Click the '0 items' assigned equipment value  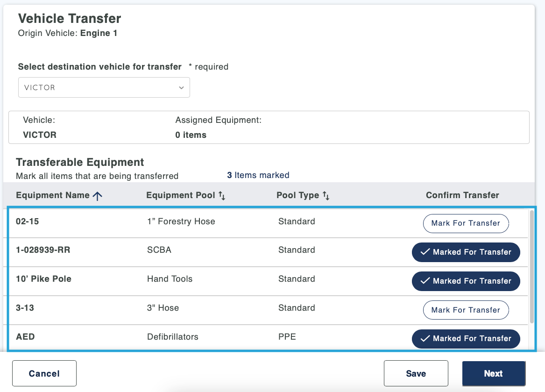tap(191, 135)
